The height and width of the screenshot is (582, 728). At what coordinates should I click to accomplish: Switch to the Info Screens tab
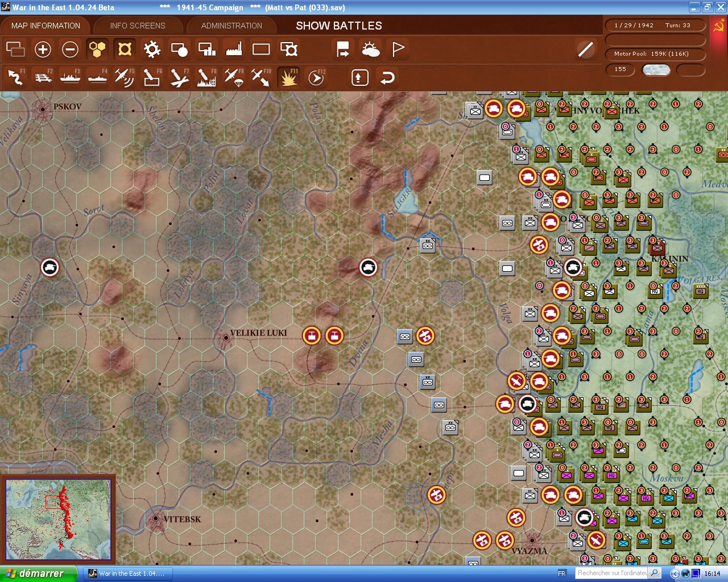[x=138, y=26]
